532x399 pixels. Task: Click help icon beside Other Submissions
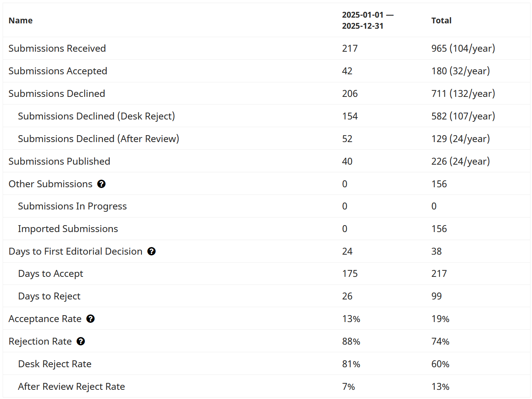click(101, 184)
